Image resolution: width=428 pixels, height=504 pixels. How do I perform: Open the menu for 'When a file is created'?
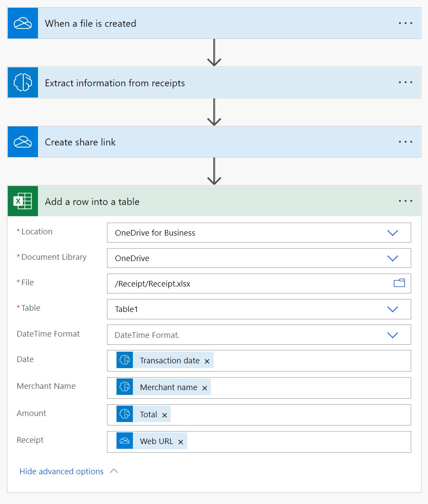(405, 23)
